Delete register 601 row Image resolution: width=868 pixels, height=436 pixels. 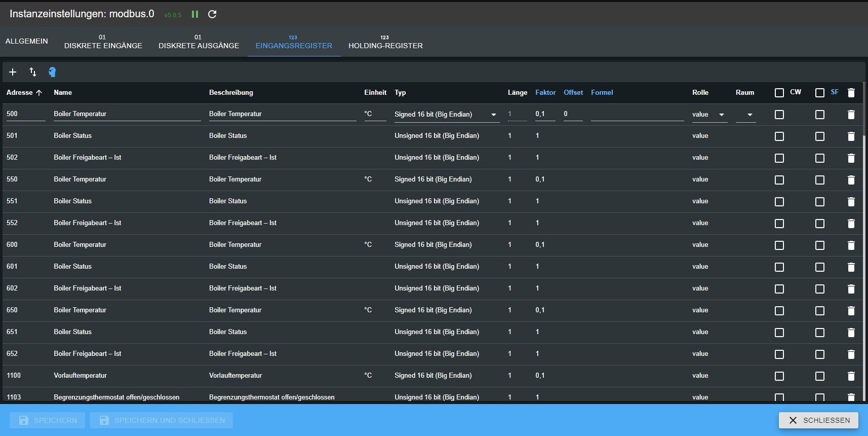tap(851, 267)
